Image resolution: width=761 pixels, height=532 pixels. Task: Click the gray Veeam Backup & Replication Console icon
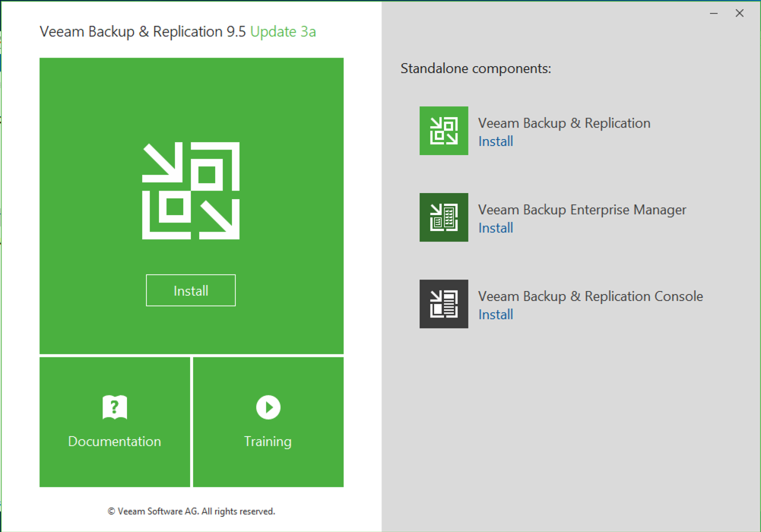tap(443, 304)
